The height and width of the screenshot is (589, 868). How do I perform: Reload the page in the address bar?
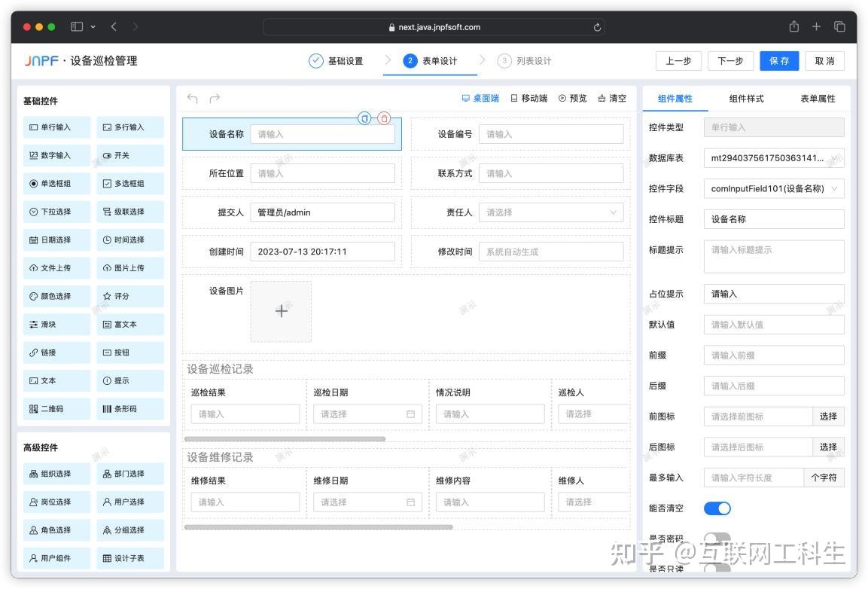tap(597, 27)
